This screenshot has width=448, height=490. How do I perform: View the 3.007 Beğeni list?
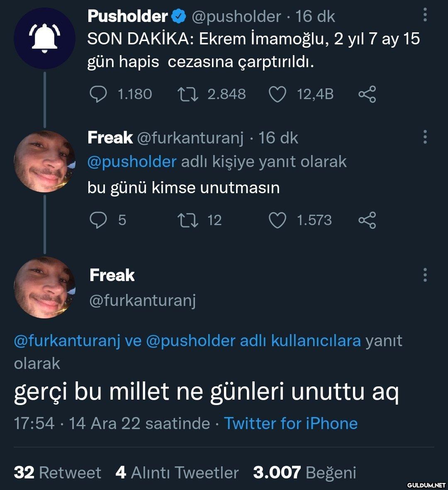pyautogui.click(x=304, y=472)
